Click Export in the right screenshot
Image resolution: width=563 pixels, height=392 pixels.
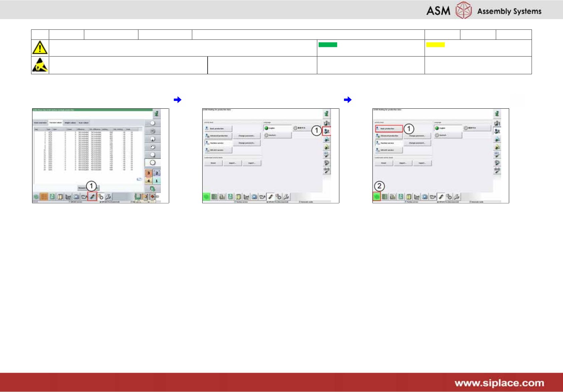click(x=422, y=163)
